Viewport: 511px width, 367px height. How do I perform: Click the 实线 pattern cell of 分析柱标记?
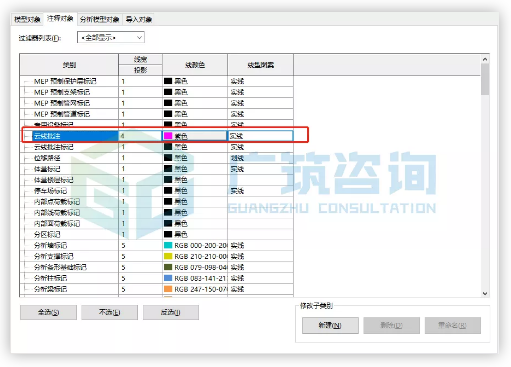[x=260, y=278]
